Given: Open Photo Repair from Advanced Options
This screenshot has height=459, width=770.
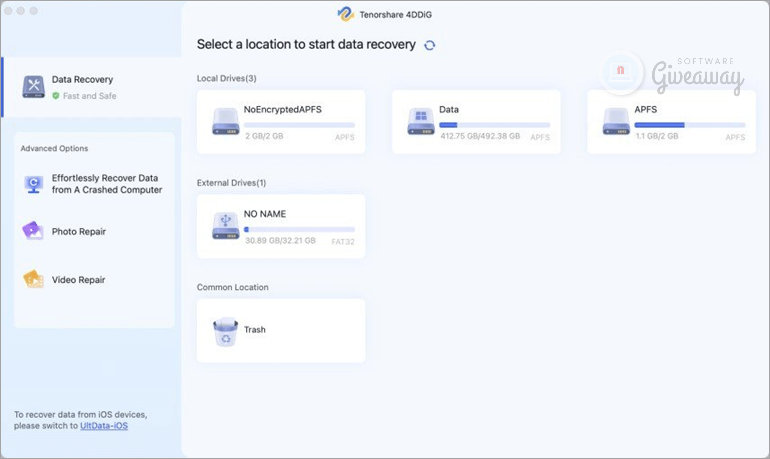Looking at the screenshot, I should point(79,232).
